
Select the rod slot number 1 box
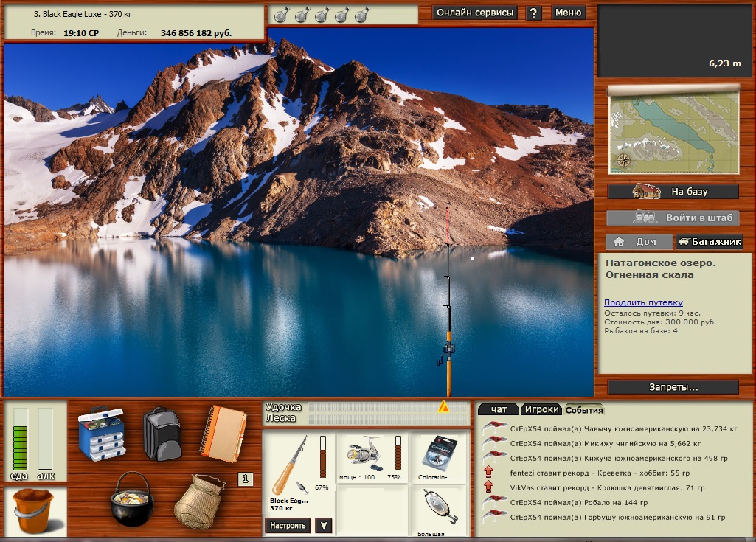click(x=246, y=479)
